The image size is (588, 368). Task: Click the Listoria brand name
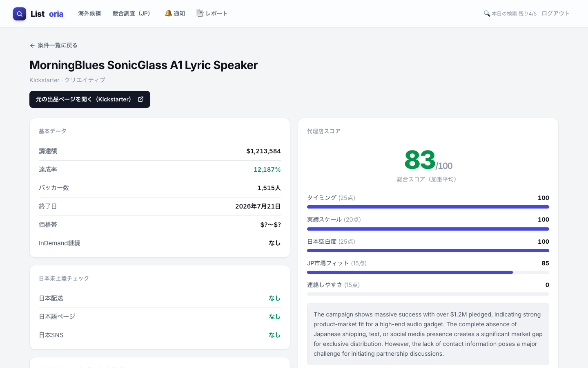[47, 14]
